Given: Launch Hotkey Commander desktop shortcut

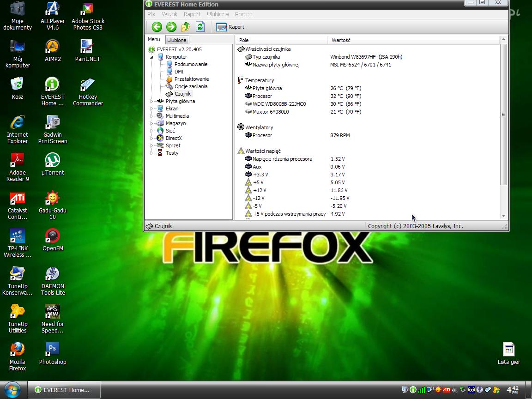Looking at the screenshot, I should click(x=88, y=91).
